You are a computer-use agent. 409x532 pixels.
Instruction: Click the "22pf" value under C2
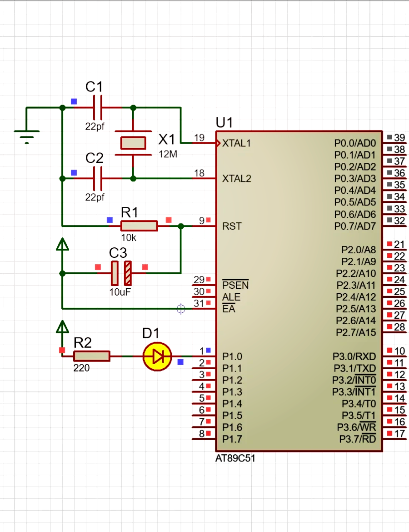click(95, 197)
